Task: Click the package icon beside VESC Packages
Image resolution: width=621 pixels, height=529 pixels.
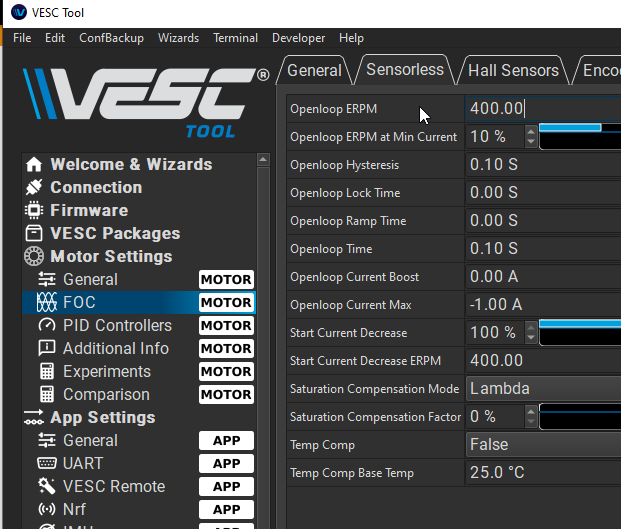Action: point(34,234)
